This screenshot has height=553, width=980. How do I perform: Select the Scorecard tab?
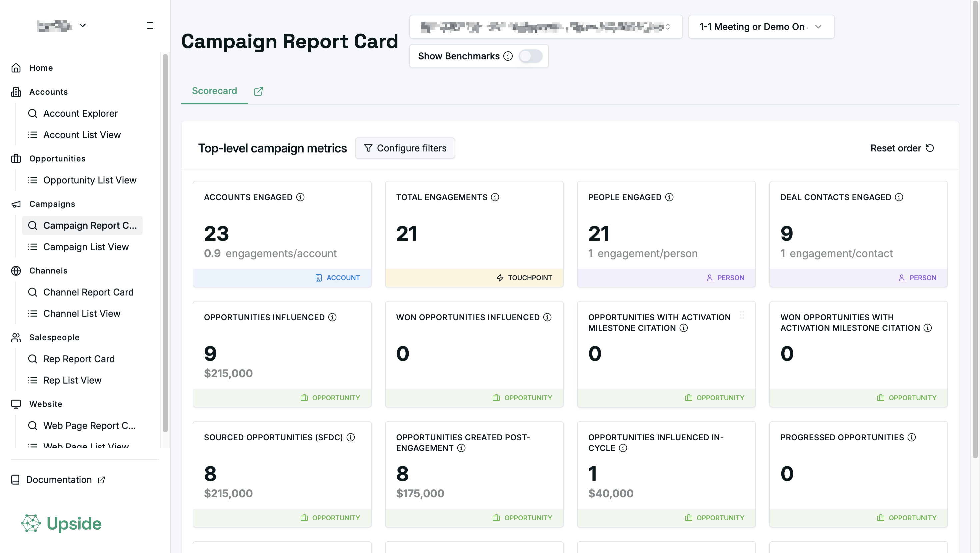click(x=214, y=91)
